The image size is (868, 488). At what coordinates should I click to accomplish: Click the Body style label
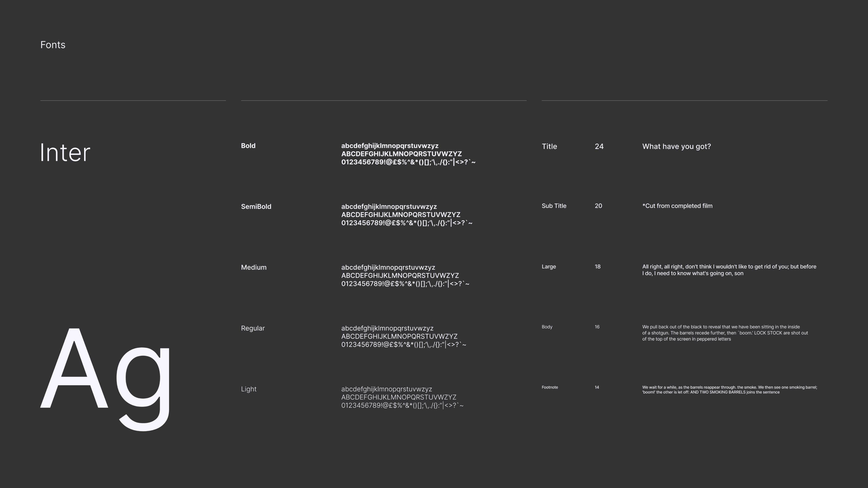click(x=547, y=327)
